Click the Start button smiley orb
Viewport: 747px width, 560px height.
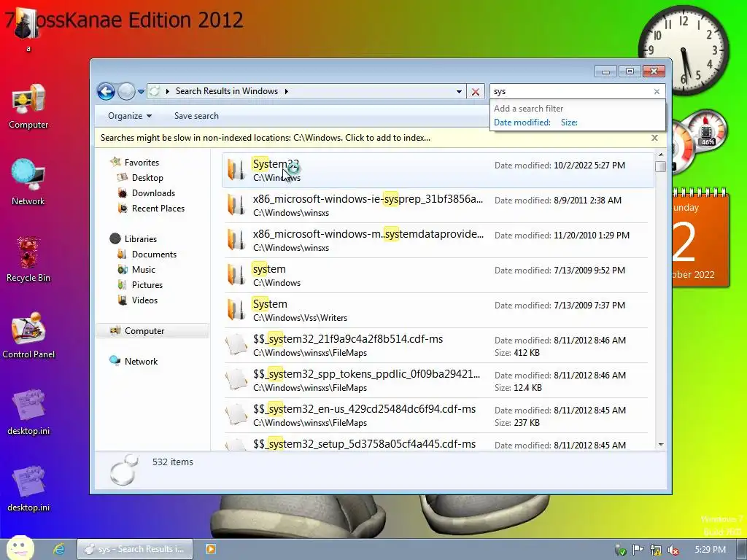[x=20, y=548]
